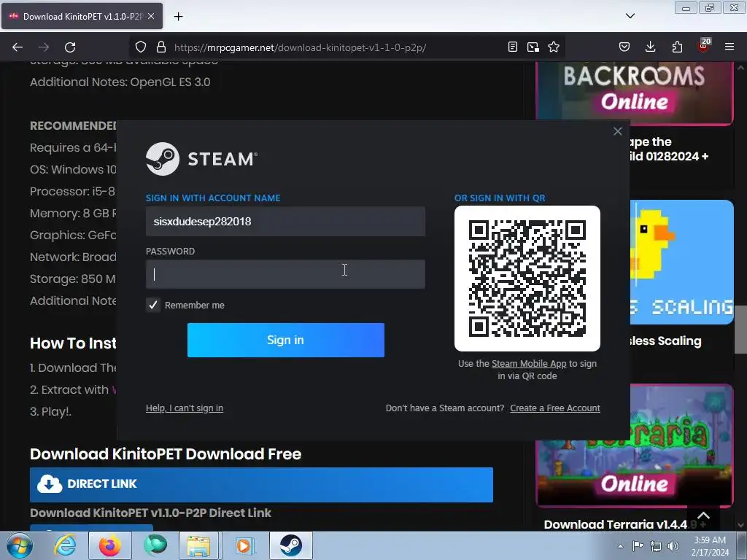Show hidden tray icons arrow
The image size is (747, 560).
620,546
